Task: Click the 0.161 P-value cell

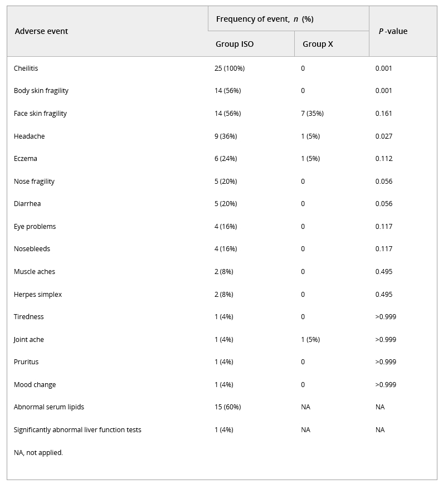Action: tap(384, 114)
